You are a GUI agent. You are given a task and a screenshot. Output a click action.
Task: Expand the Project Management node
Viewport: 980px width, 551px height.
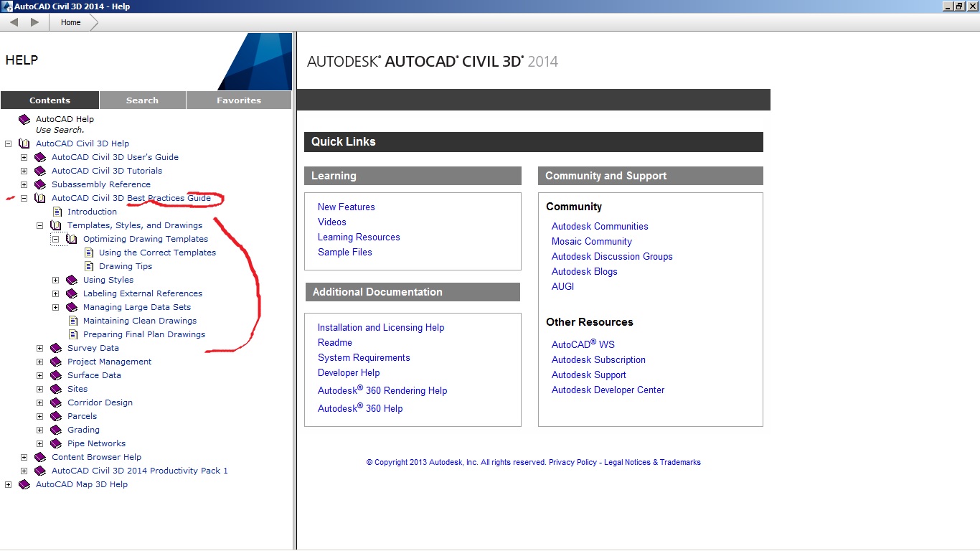pyautogui.click(x=40, y=362)
